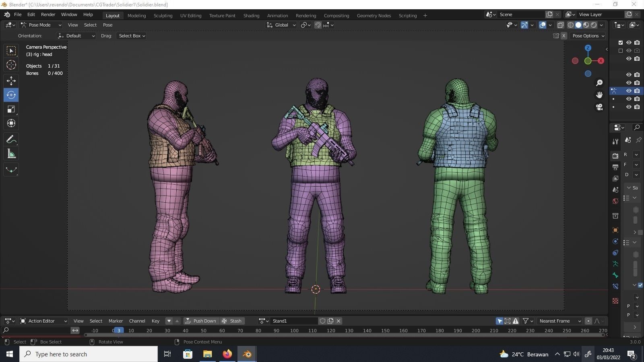Open the View Layer properties tab
The height and width of the screenshot is (362, 644).
[615, 178]
